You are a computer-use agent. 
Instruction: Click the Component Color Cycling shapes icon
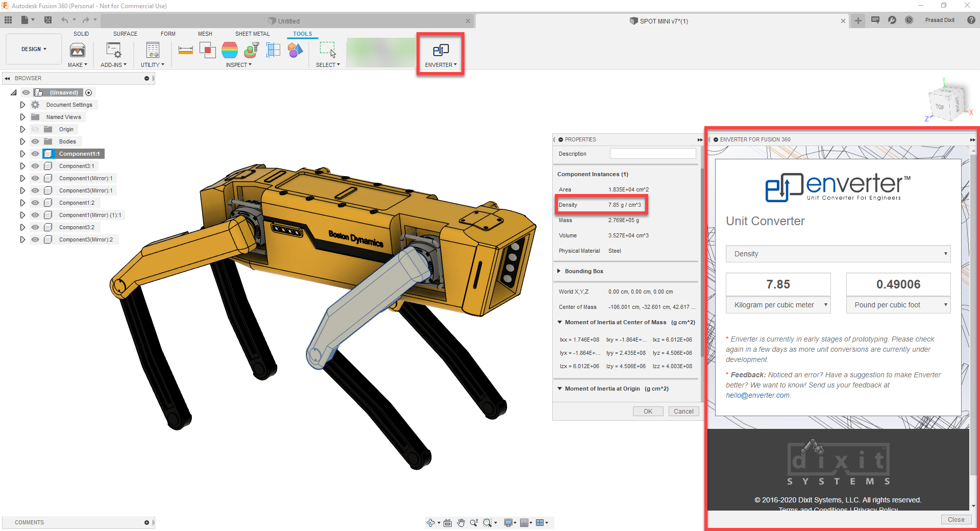(295, 51)
